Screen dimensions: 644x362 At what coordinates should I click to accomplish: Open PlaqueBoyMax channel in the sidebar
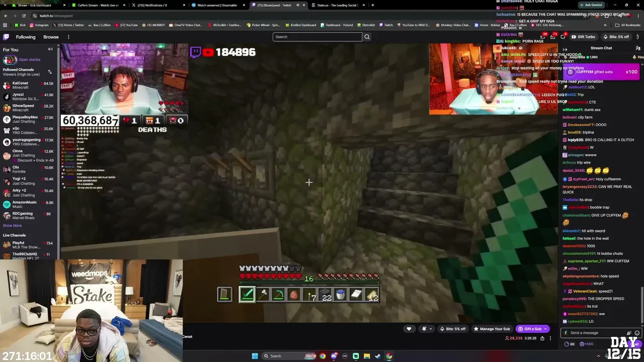tap(28, 119)
